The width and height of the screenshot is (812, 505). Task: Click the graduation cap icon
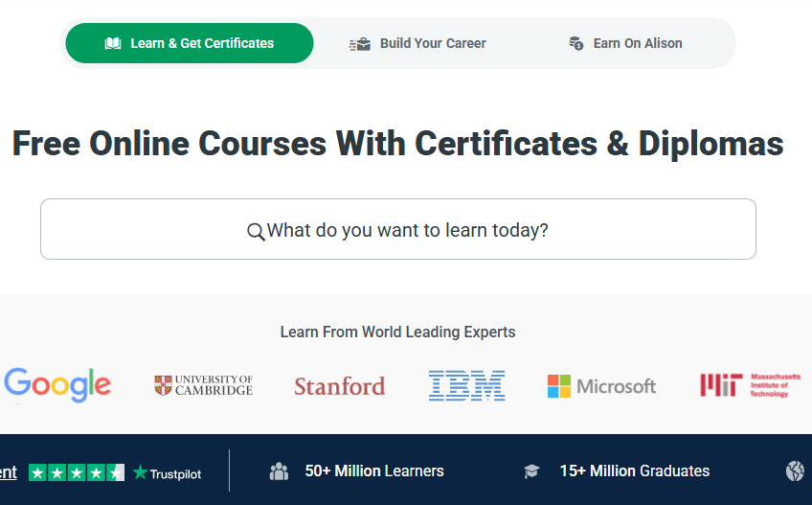(x=531, y=471)
